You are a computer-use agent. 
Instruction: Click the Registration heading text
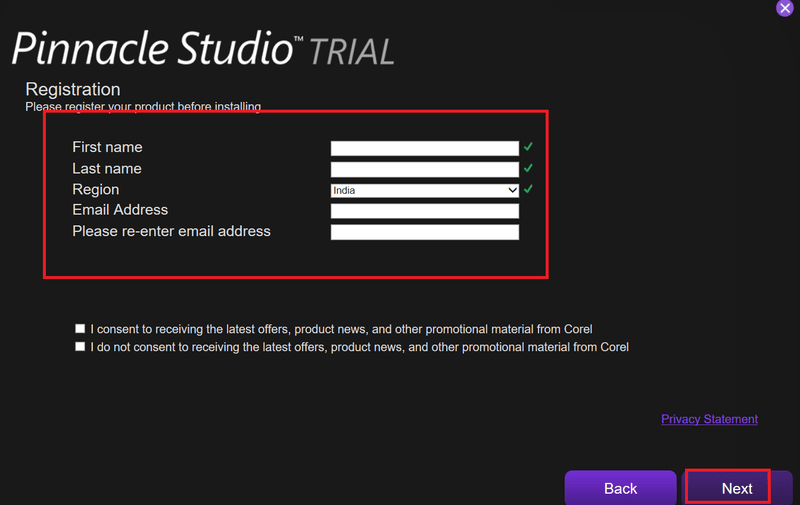(73, 89)
